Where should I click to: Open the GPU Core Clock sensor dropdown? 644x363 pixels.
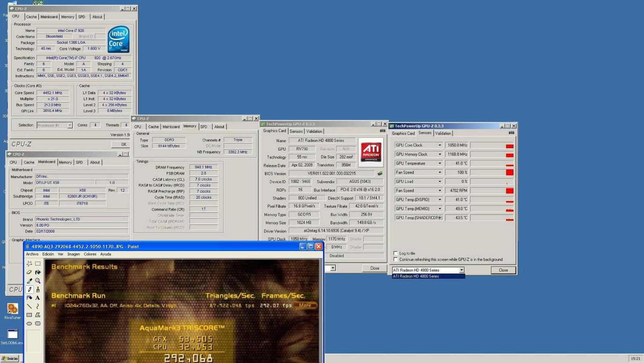[x=440, y=145]
